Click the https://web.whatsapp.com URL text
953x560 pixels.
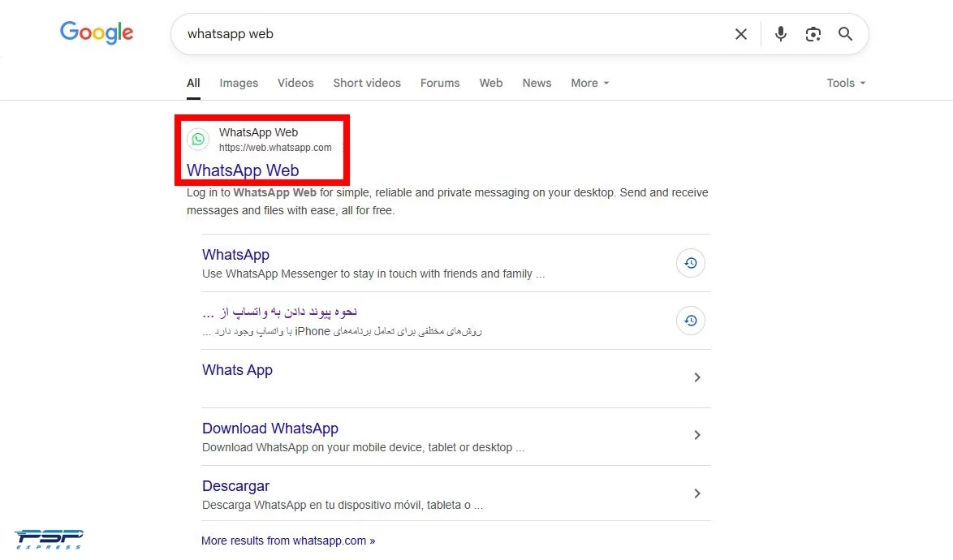[x=275, y=148]
